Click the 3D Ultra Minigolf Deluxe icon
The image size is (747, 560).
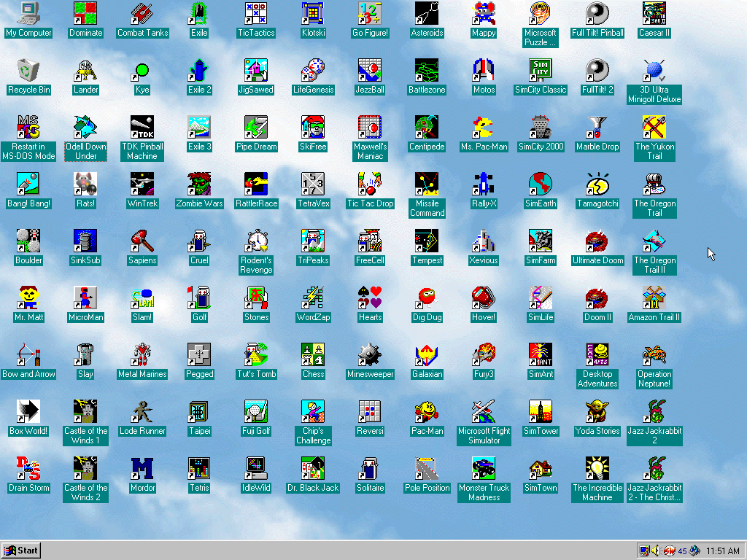click(654, 70)
